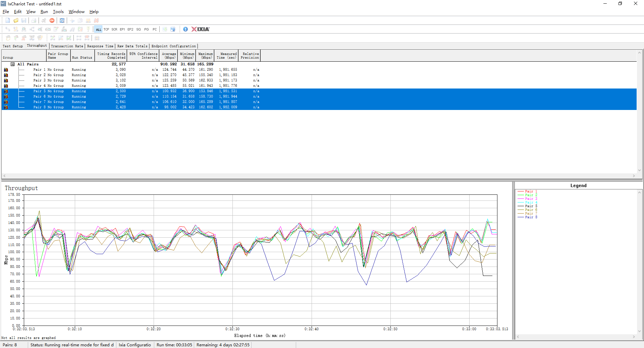This screenshot has width=644, height=348.
Task: Click the red X Delete icon
Action: pos(96,20)
